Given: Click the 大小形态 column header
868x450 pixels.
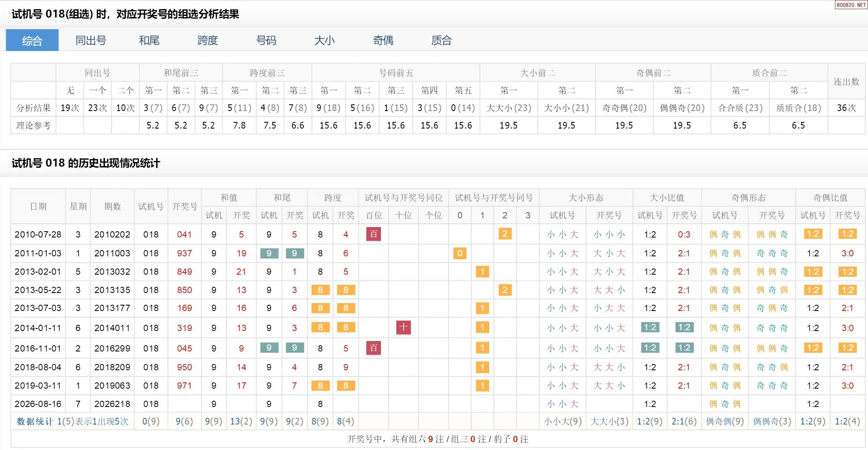Looking at the screenshot, I should (586, 198).
